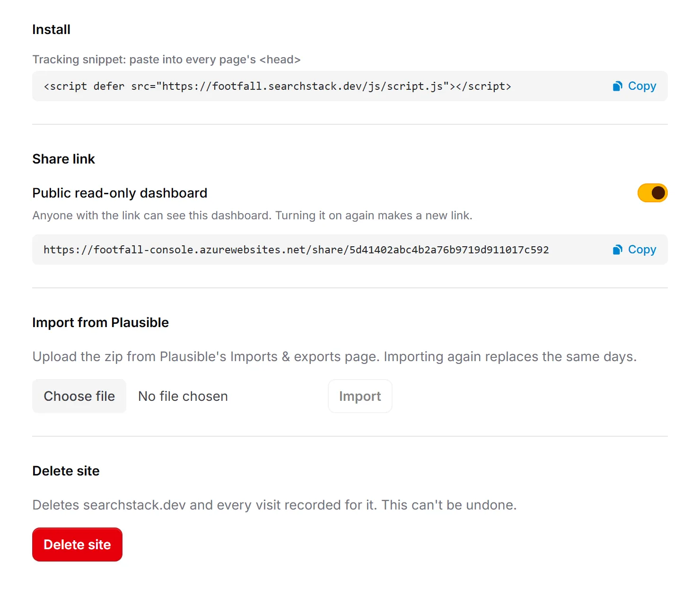Start the Plausible Import button

pos(360,396)
